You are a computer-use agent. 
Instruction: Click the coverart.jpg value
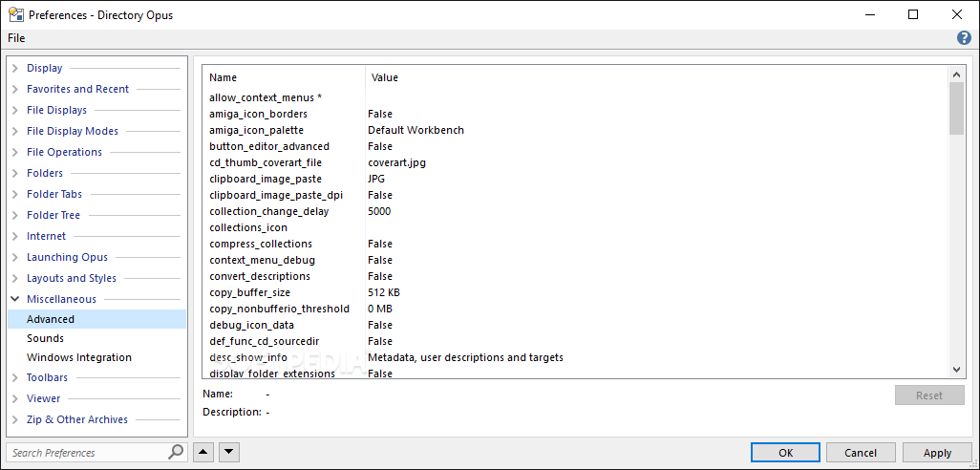pyautogui.click(x=397, y=162)
